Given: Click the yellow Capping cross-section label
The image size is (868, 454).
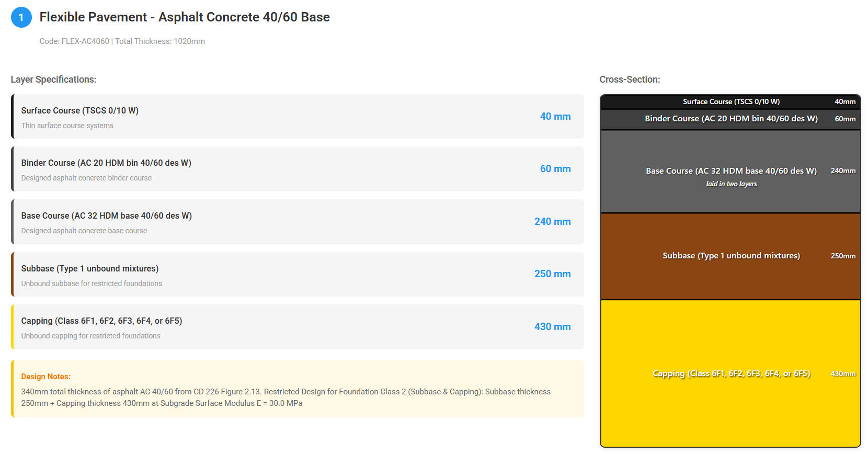Looking at the screenshot, I should click(730, 373).
